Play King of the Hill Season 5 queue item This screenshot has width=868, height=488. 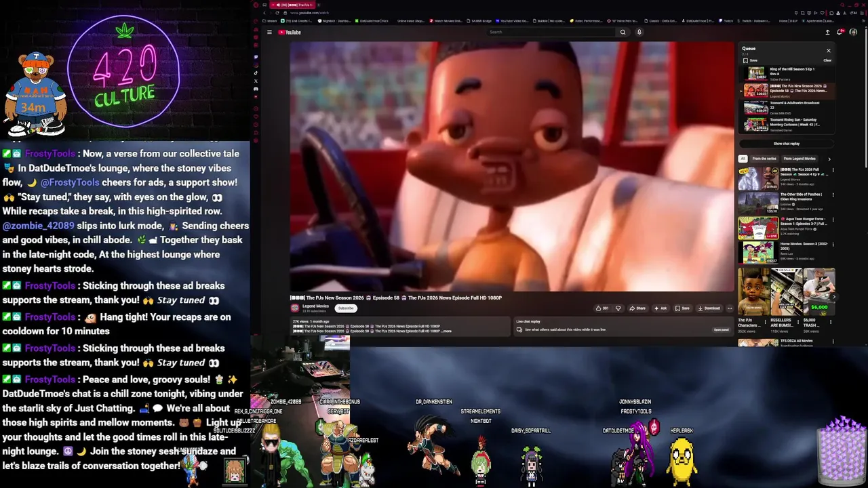pos(787,73)
